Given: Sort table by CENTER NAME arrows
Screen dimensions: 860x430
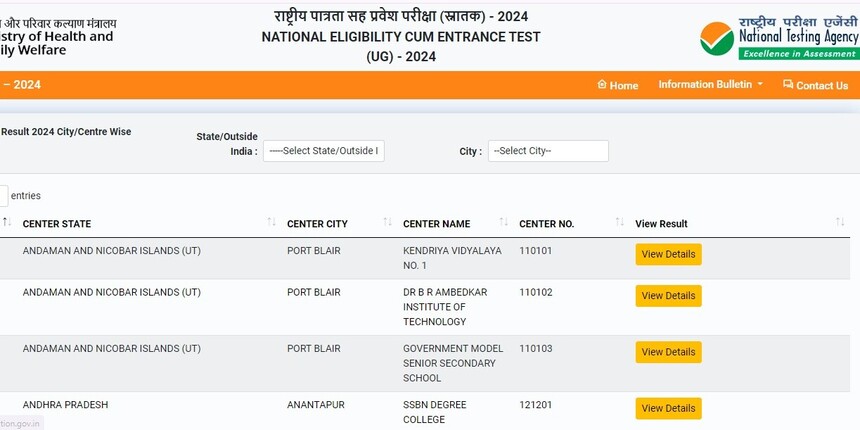Looking at the screenshot, I should click(503, 222).
